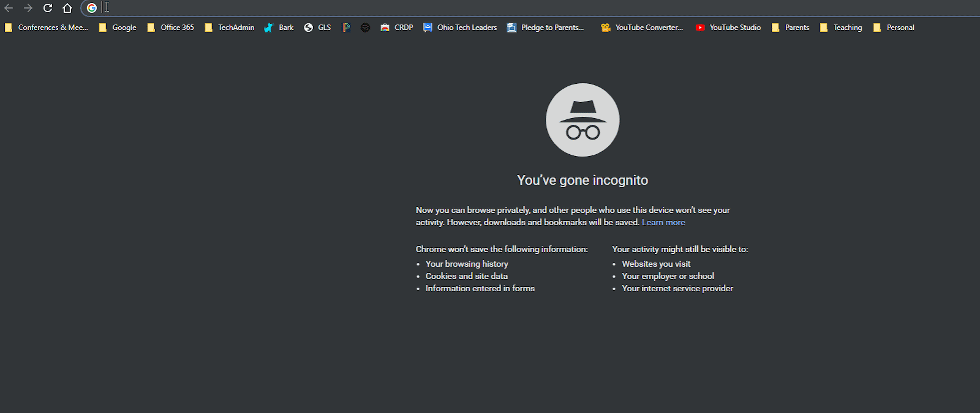This screenshot has height=413, width=980.
Task: Click 'Information entered in forms' list item
Action: coord(480,289)
